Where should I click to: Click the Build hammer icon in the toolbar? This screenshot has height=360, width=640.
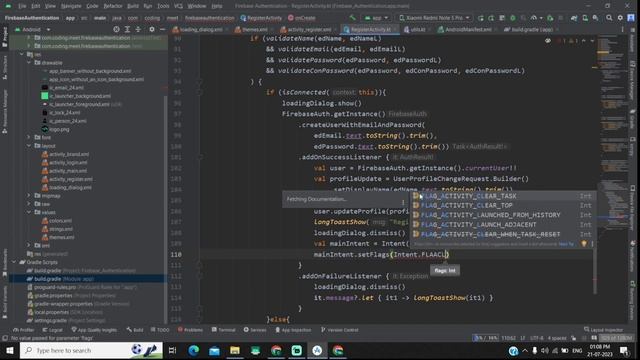coord(352,18)
